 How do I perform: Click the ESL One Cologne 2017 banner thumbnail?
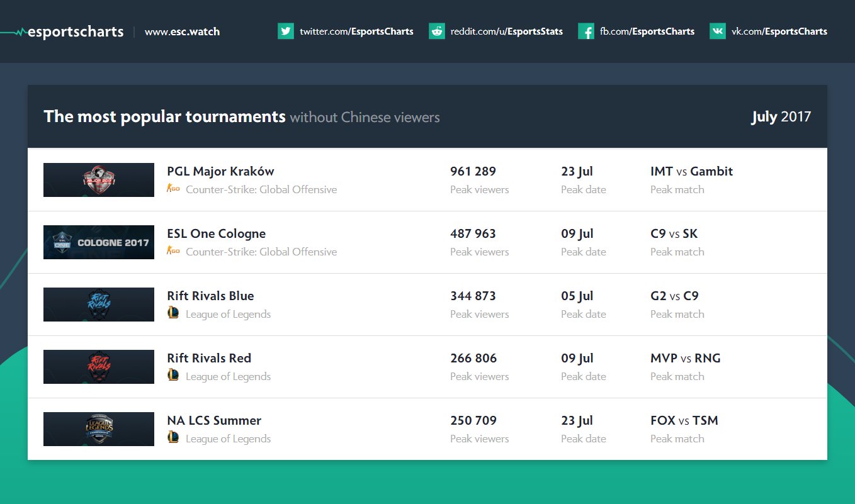coord(99,242)
